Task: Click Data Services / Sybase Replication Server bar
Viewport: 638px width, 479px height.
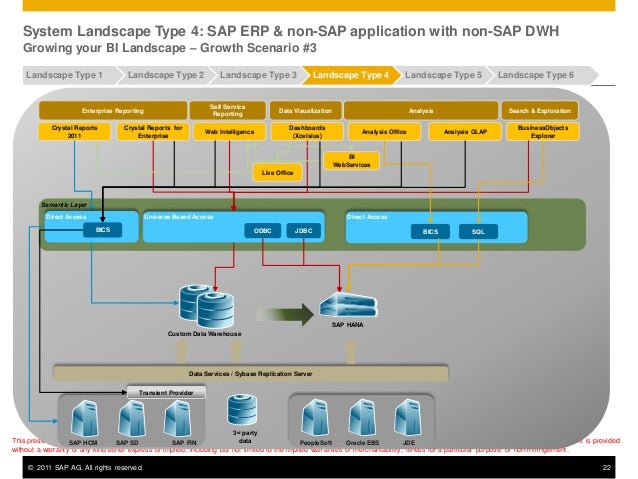Action: click(251, 374)
